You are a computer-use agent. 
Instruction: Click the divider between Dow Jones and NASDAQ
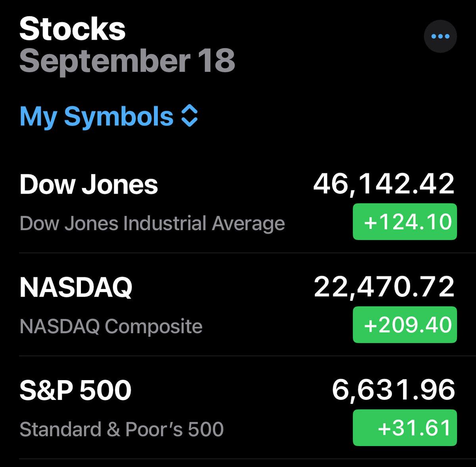coord(246,253)
